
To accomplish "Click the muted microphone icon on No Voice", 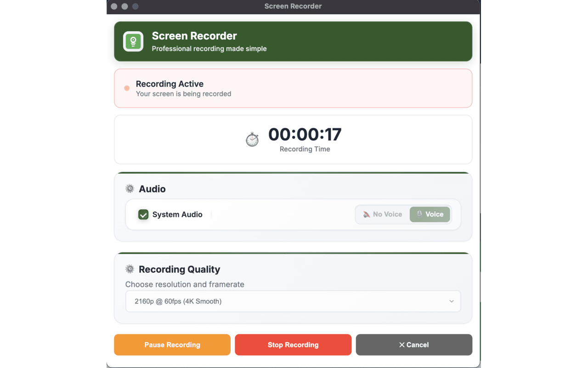I will [366, 214].
